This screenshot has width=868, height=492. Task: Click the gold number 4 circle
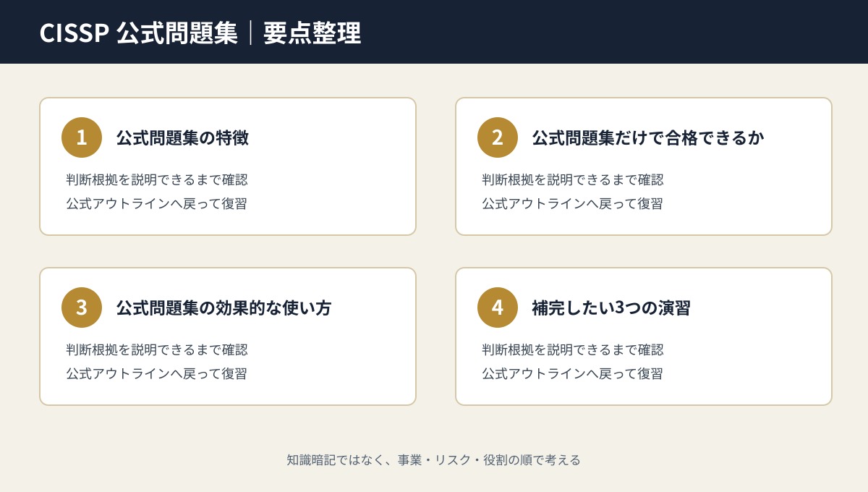498,307
